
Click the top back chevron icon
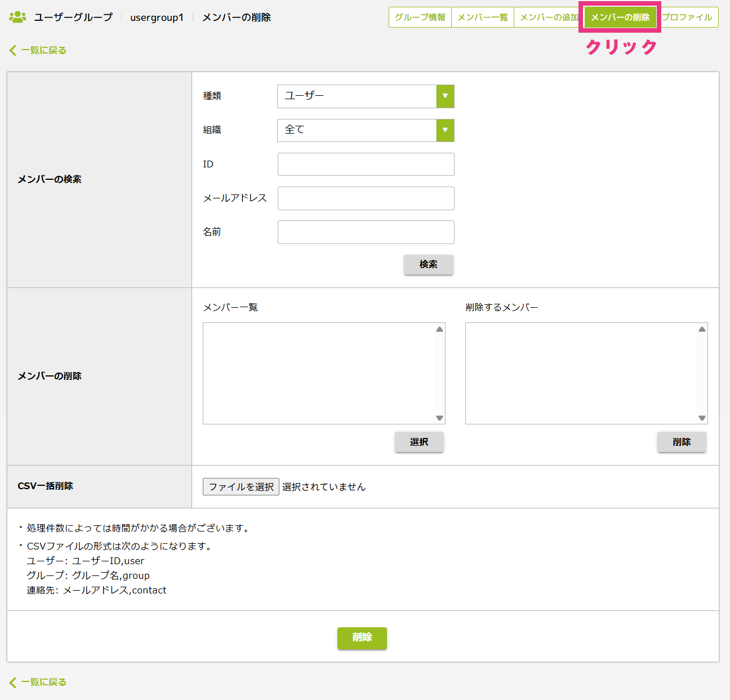click(x=13, y=51)
